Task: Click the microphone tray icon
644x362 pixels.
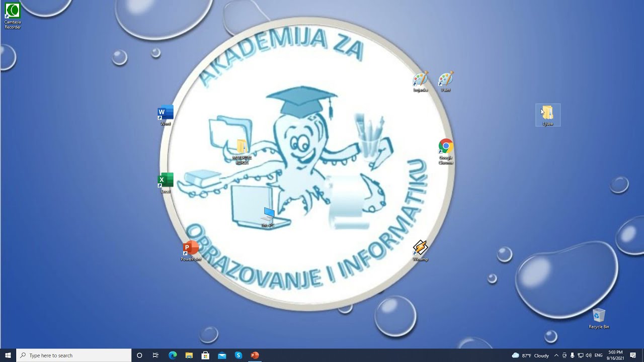Action: pos(573,355)
